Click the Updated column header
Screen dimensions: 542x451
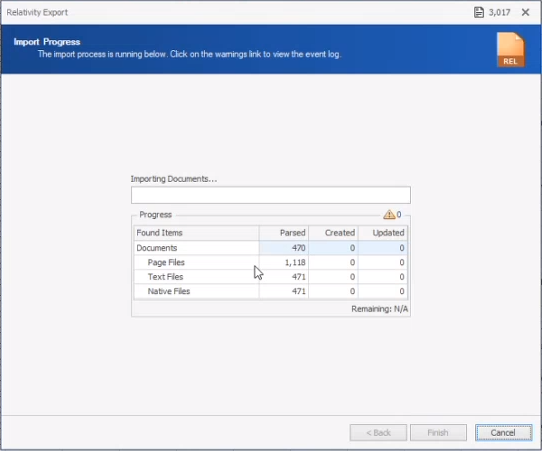[x=383, y=233]
